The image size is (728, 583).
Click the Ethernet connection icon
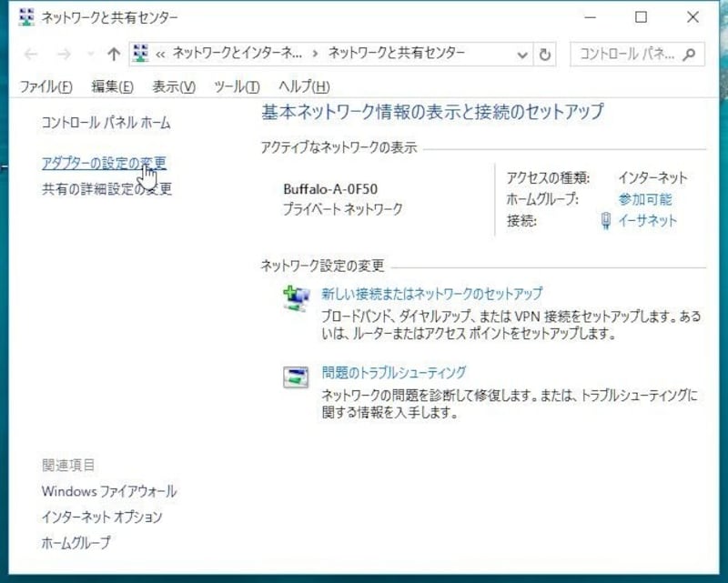coord(606,221)
